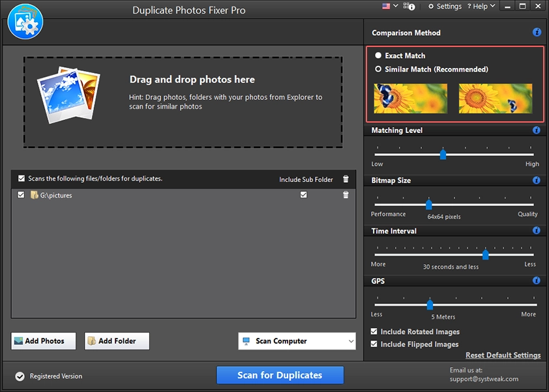Expand the Help dropdown arrow
This screenshot has width=549, height=392.
493,6
